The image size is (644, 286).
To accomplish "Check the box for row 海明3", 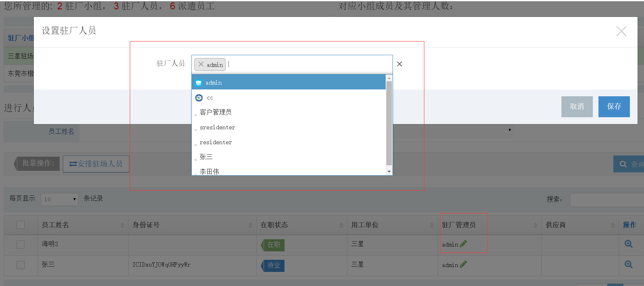I will (x=21, y=245).
